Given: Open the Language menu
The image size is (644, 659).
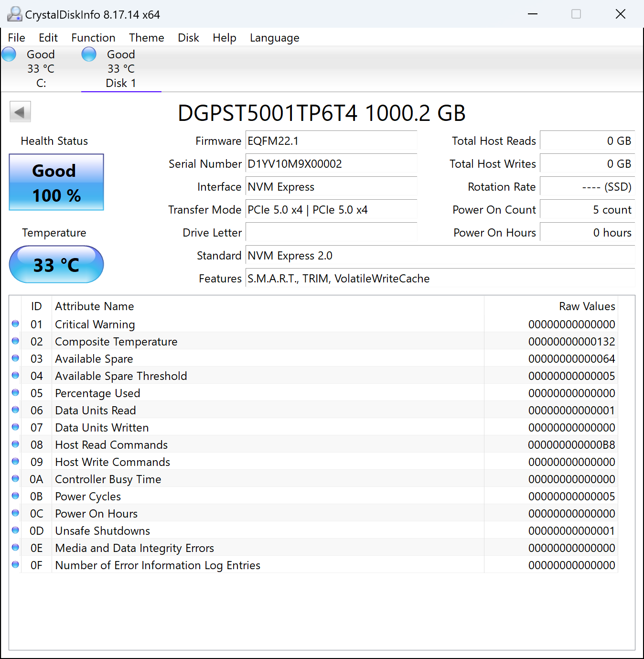Looking at the screenshot, I should coord(274,38).
